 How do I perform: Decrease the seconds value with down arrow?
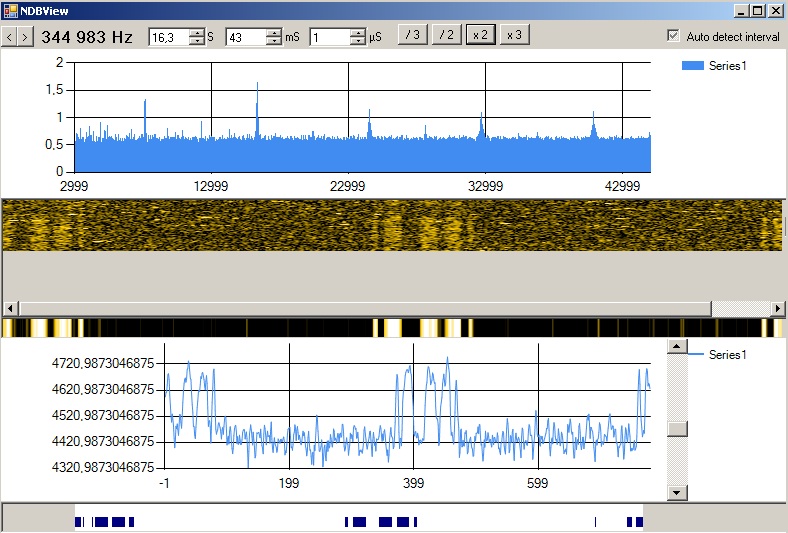(x=196, y=41)
